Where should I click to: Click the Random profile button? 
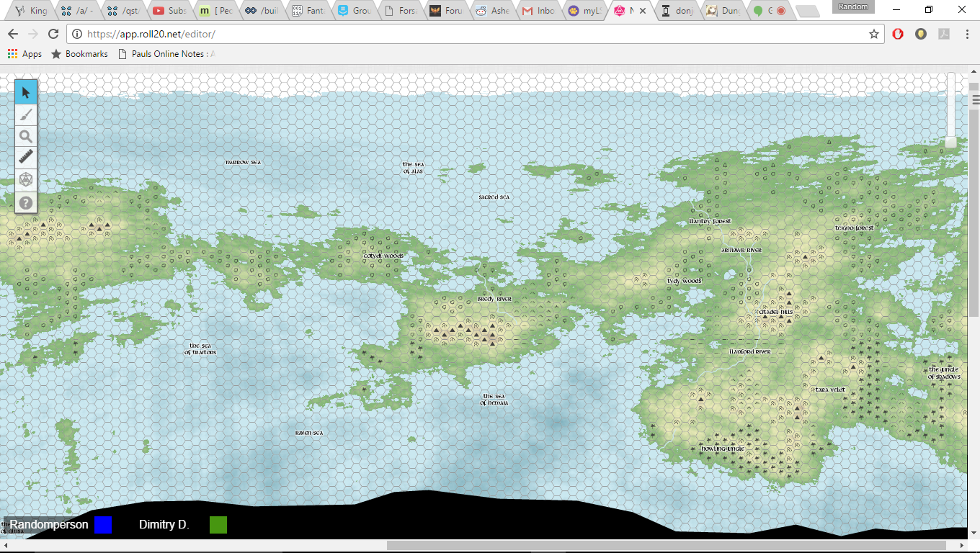(852, 6)
